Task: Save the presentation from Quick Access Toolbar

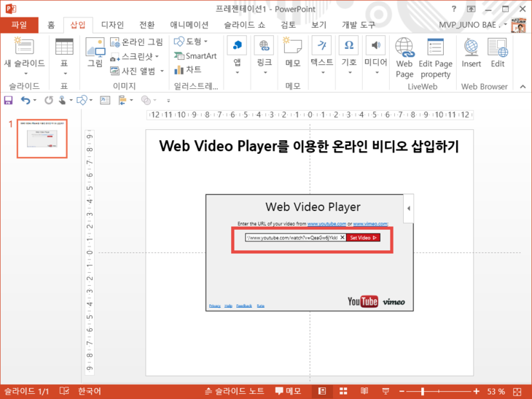Action: tap(8, 100)
